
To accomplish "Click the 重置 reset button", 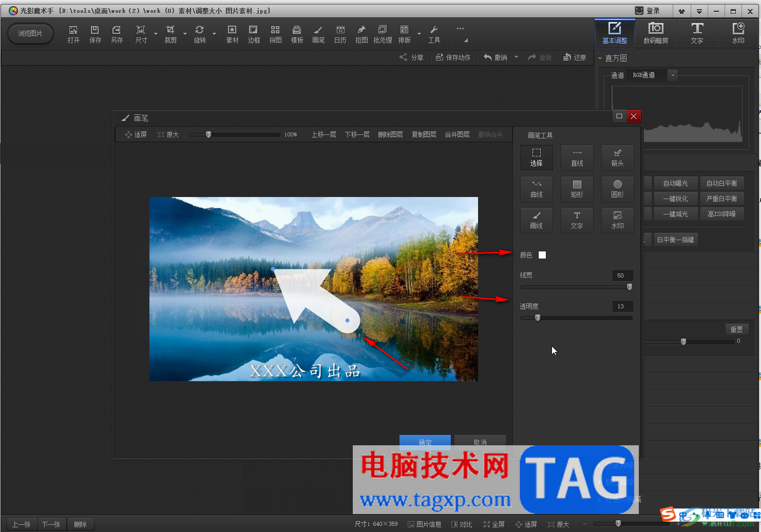I will (736, 329).
